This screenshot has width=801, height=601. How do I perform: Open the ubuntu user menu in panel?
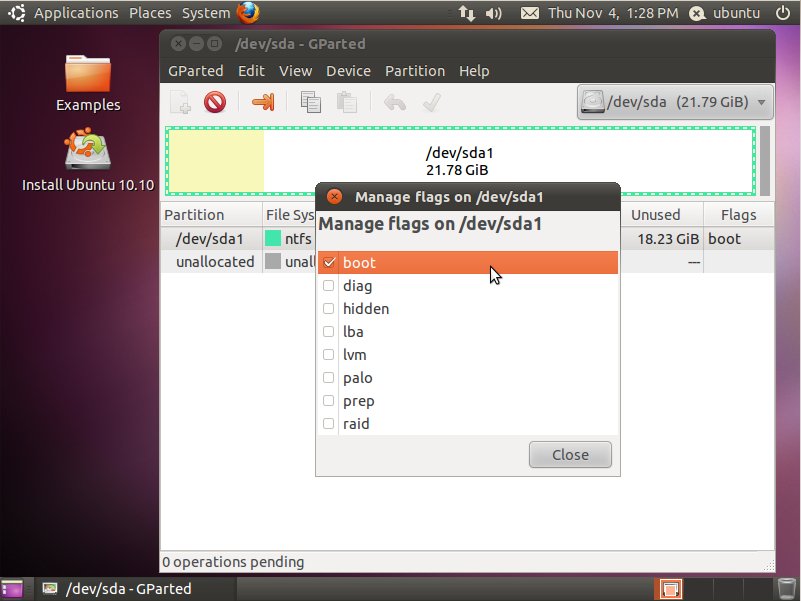(x=724, y=13)
